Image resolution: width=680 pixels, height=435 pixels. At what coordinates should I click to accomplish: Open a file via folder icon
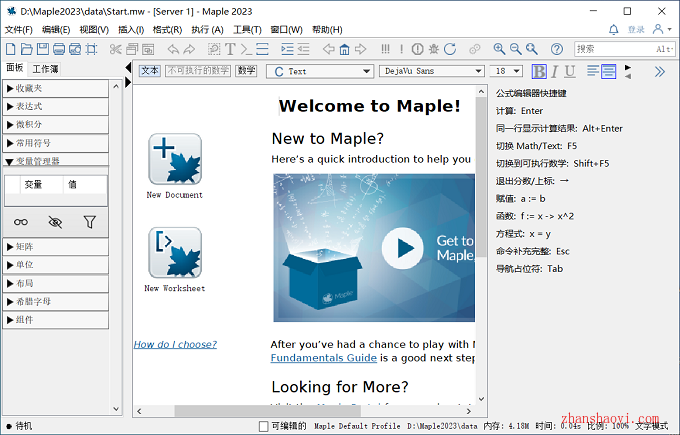click(x=26, y=49)
